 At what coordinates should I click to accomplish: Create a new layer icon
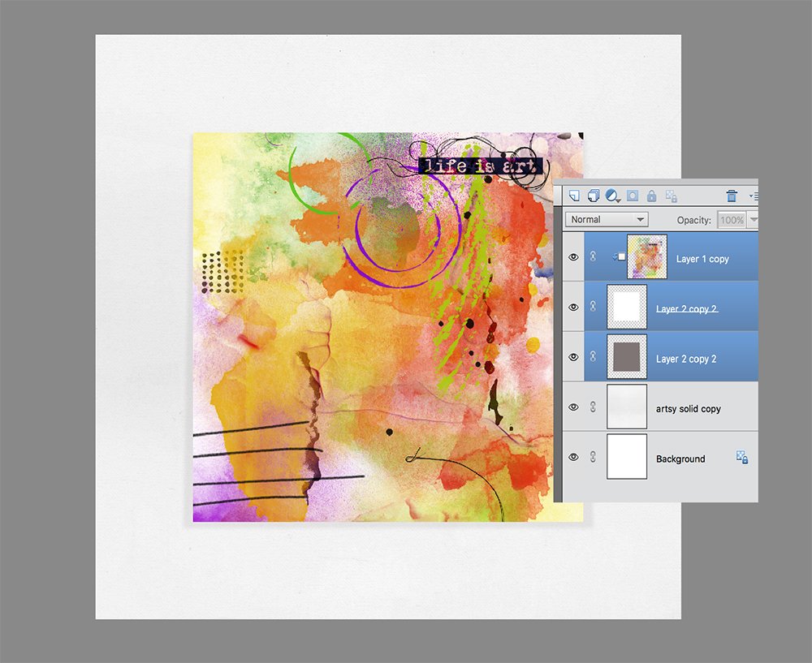[574, 196]
